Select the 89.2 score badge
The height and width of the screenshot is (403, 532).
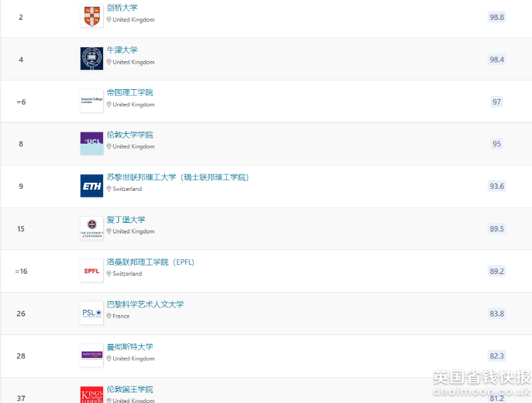click(x=497, y=271)
